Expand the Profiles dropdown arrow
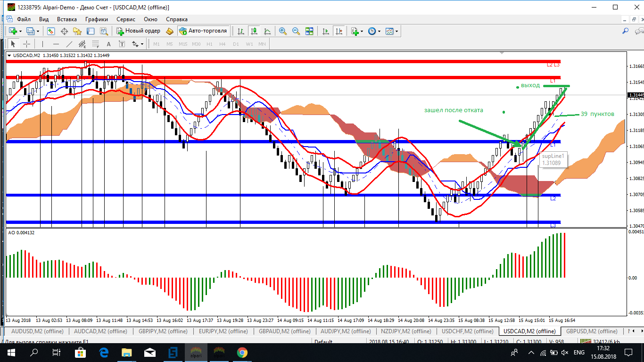644x362 pixels. point(38,32)
